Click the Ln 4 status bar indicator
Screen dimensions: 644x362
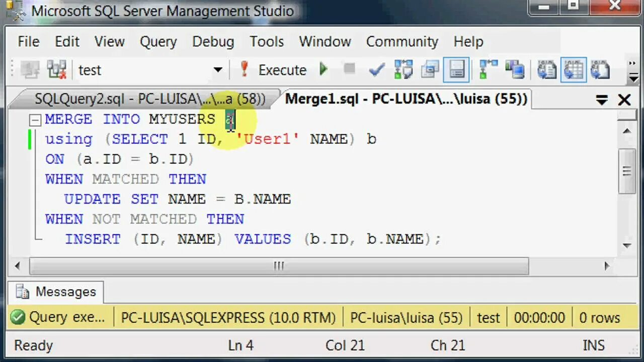click(x=240, y=345)
